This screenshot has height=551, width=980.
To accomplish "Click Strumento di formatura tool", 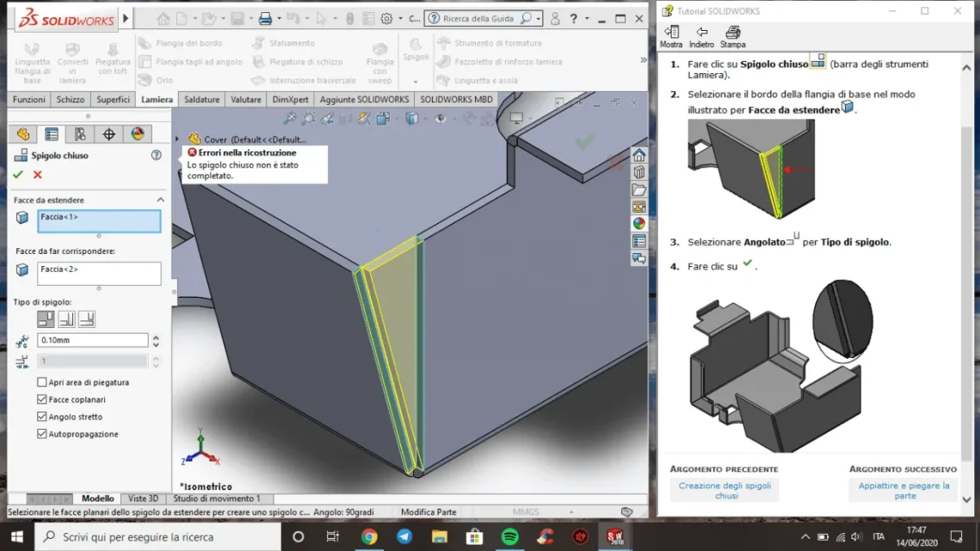I will [490, 43].
